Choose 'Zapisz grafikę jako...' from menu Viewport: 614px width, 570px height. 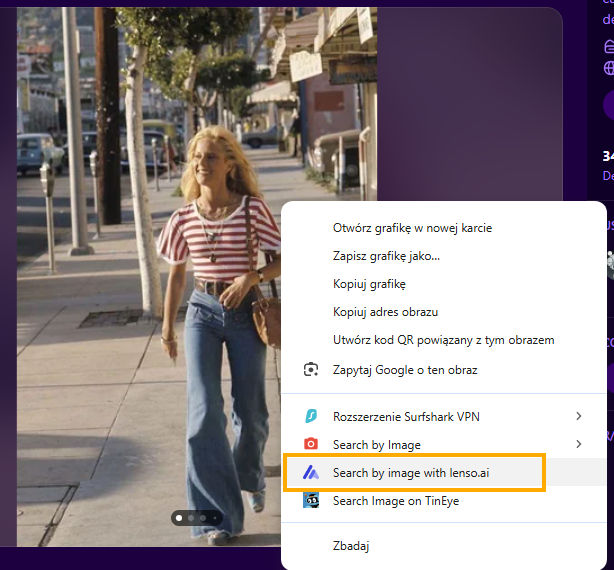pos(386,256)
